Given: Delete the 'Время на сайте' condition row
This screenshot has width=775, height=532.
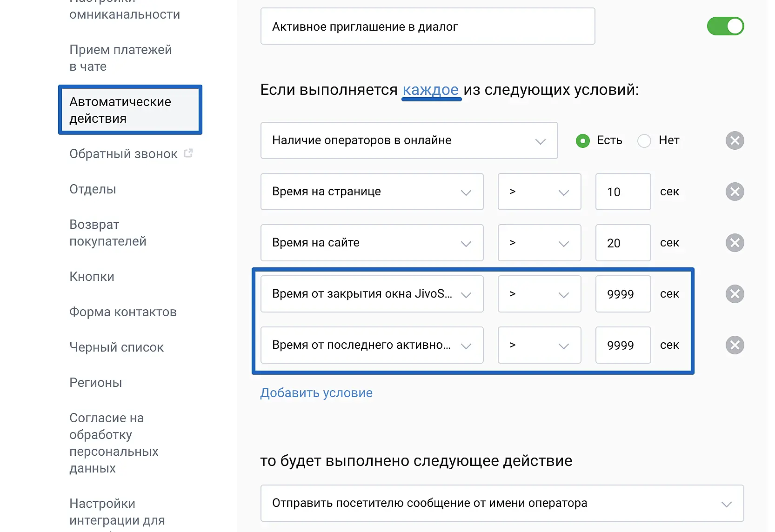Looking at the screenshot, I should pyautogui.click(x=735, y=243).
